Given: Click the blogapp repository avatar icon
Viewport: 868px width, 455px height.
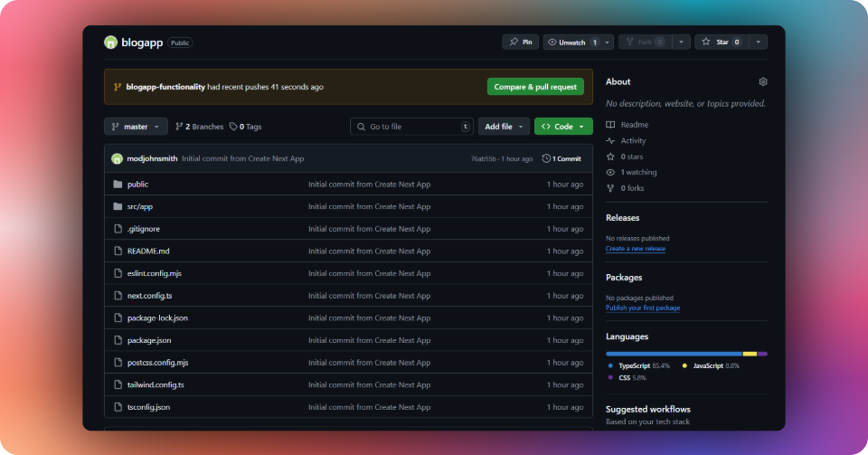Looking at the screenshot, I should [x=110, y=43].
